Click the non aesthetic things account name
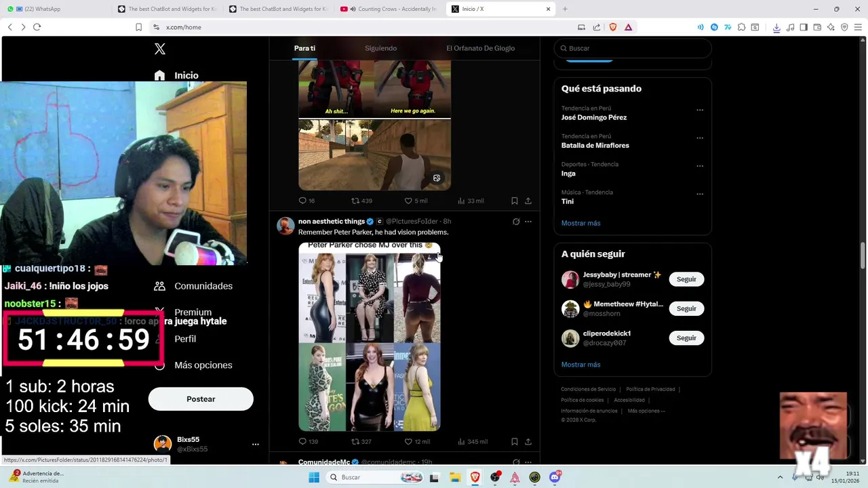868x488 pixels. tap(332, 222)
